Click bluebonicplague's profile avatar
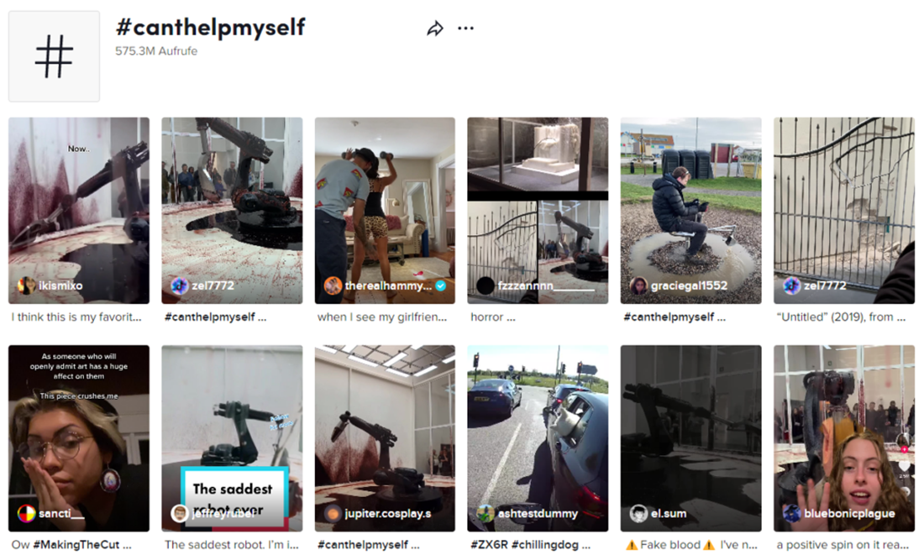Screen dimensions: 924x560 click(x=791, y=514)
